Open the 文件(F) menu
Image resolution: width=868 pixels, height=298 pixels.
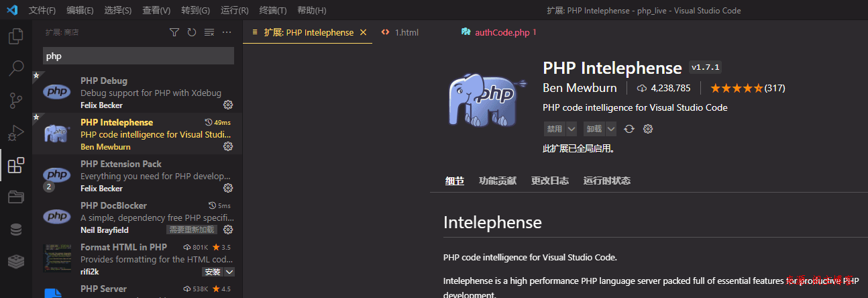(x=42, y=11)
